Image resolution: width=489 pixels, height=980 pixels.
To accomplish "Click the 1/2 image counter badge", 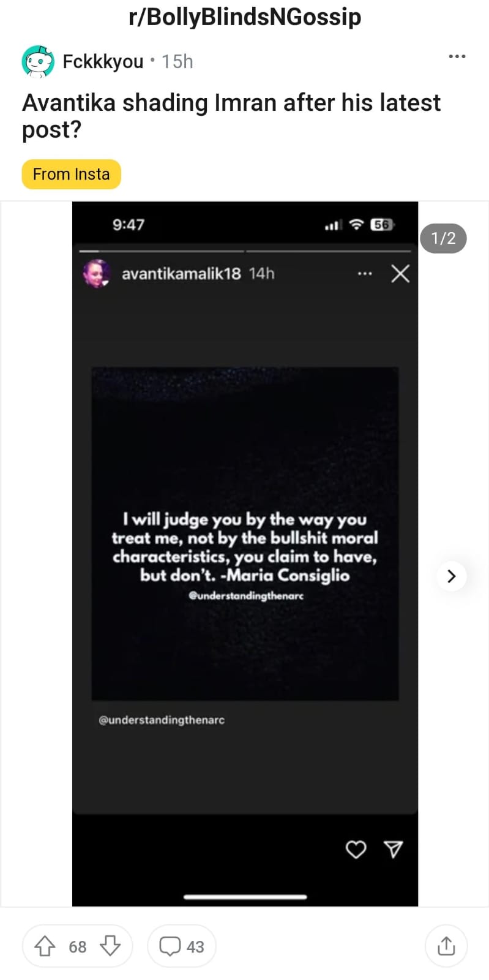I will (443, 238).
